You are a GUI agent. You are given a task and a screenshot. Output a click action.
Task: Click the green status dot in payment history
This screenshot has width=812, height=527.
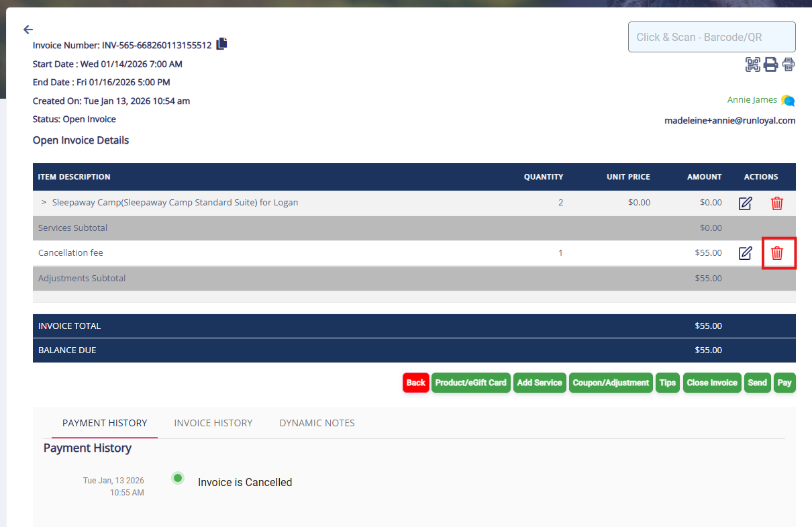coord(178,478)
